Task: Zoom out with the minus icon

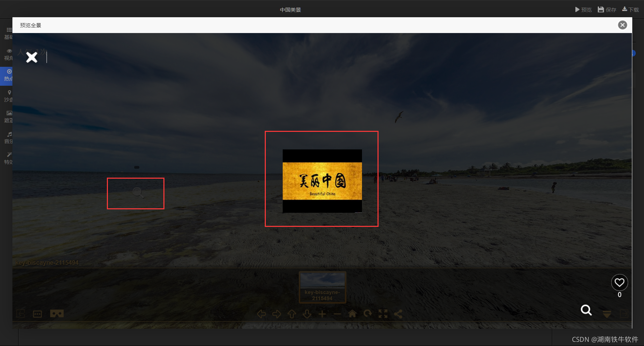Action: 337,314
